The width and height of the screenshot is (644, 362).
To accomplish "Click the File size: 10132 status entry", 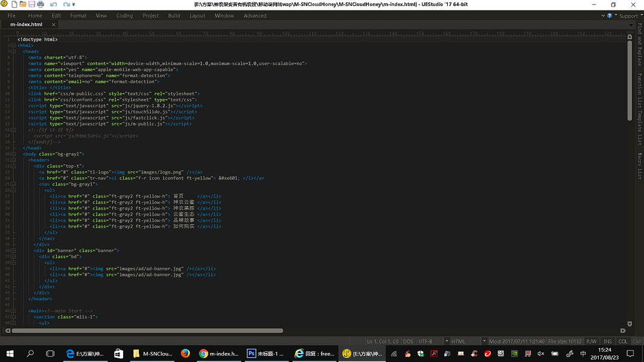I will coord(565,341).
